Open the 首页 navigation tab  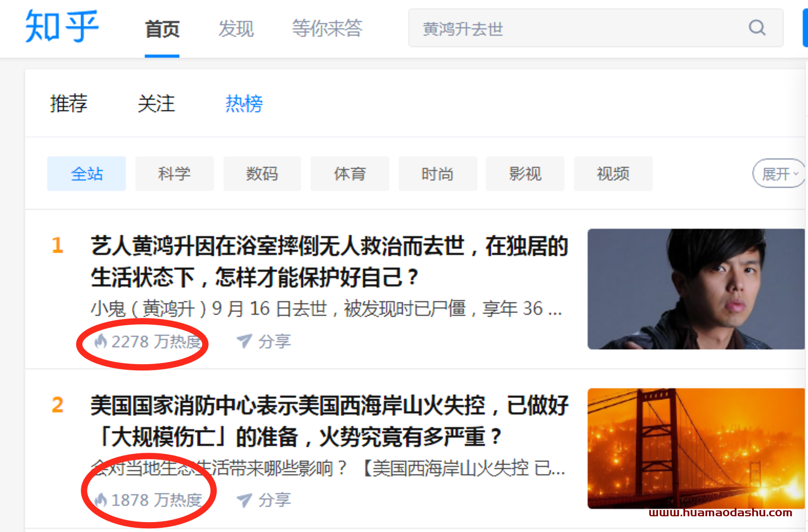(x=162, y=29)
